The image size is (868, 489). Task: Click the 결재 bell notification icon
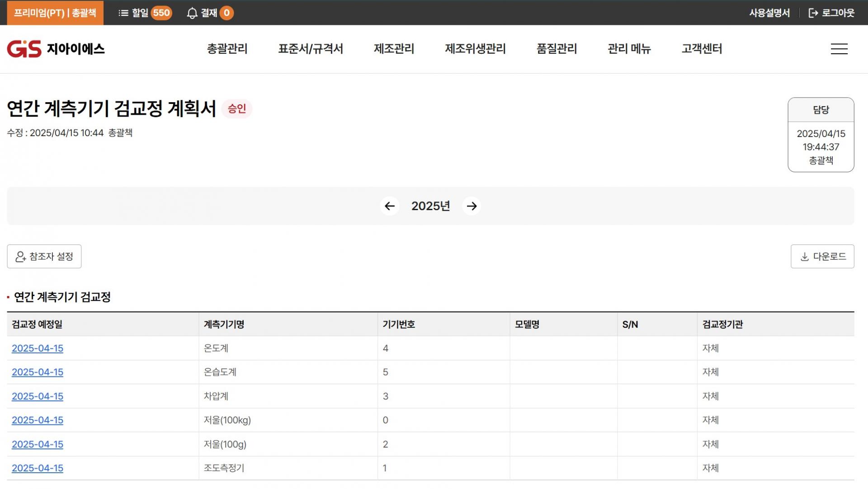click(x=192, y=13)
